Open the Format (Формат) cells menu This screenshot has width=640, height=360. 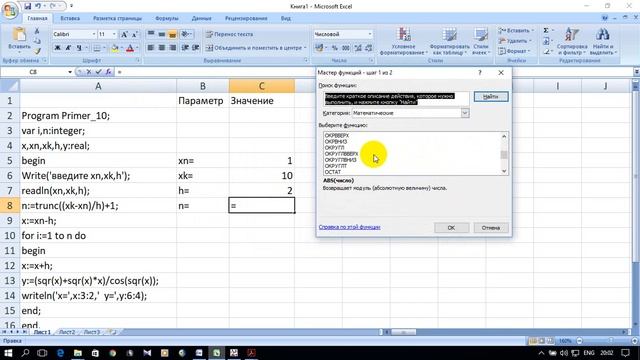tap(514, 51)
